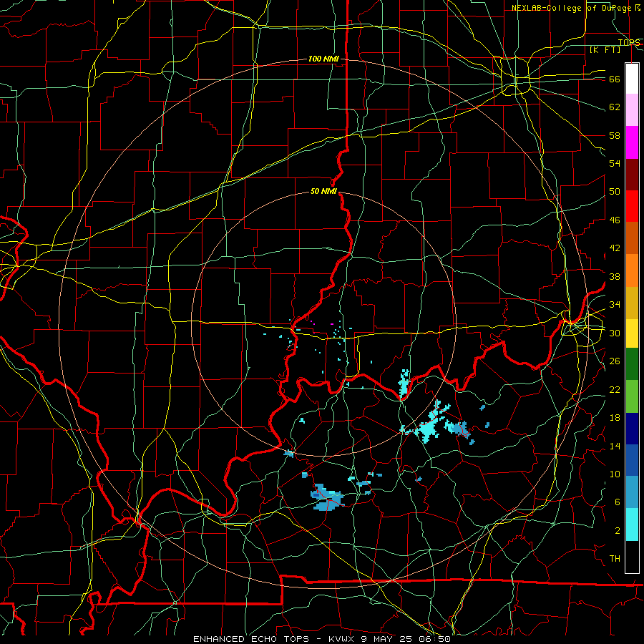Click the light blue legend swatch
The image size is (644, 644).
[x=632, y=492]
